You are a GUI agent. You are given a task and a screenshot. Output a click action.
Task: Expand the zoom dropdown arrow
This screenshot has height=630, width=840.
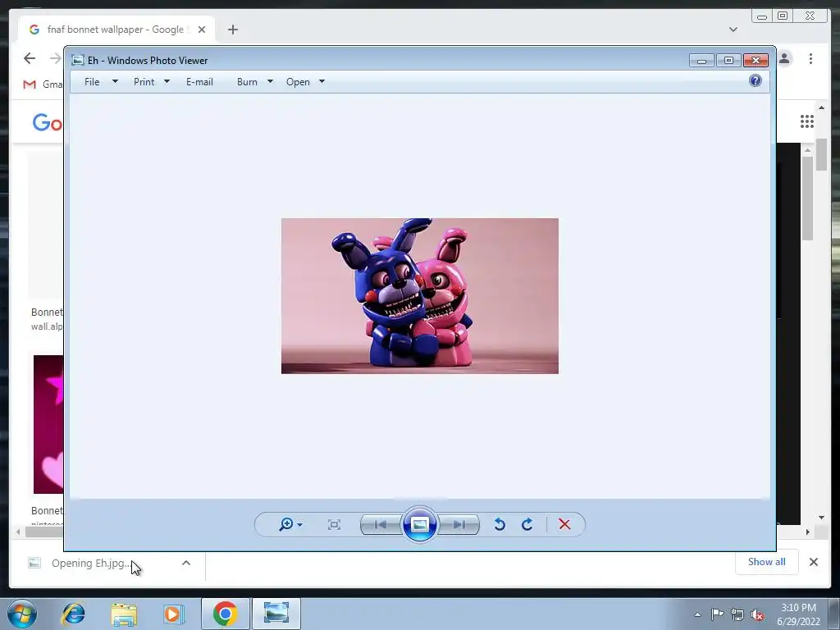[x=300, y=525]
